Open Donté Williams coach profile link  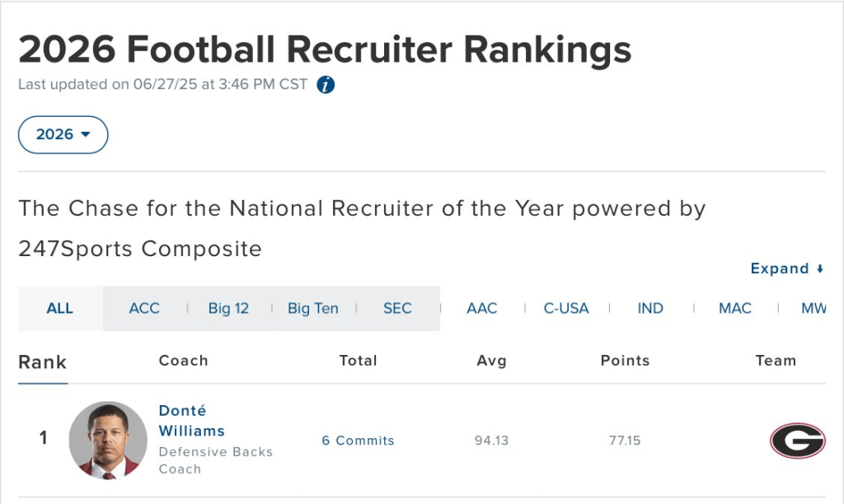coord(191,420)
